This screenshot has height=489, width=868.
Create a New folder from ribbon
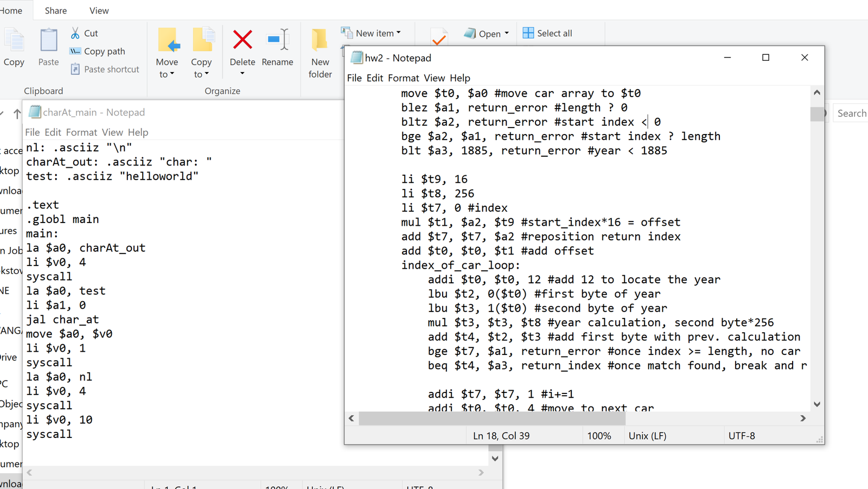[x=320, y=53]
